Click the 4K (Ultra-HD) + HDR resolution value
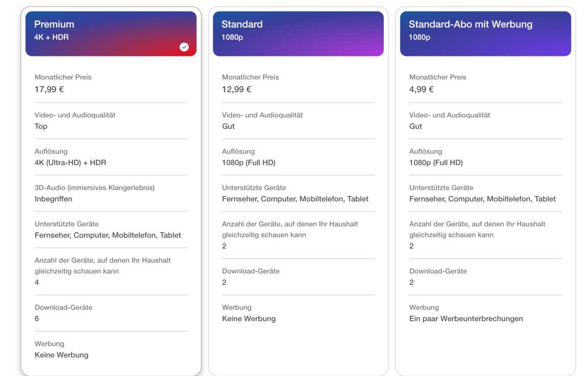The image size is (588, 376). click(x=71, y=163)
